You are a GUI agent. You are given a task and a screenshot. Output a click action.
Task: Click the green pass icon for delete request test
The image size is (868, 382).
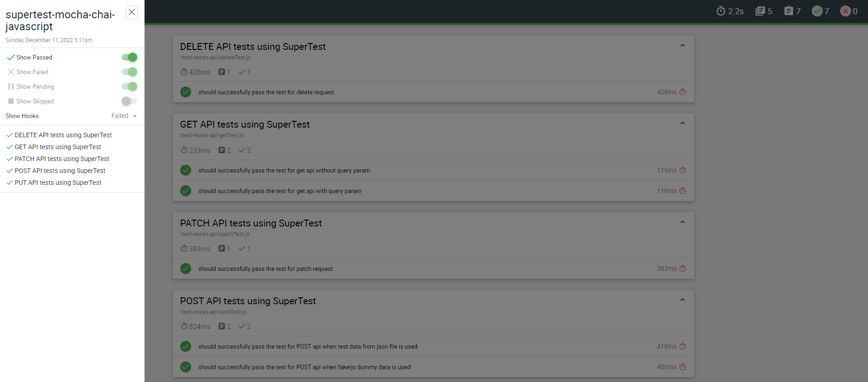[186, 92]
